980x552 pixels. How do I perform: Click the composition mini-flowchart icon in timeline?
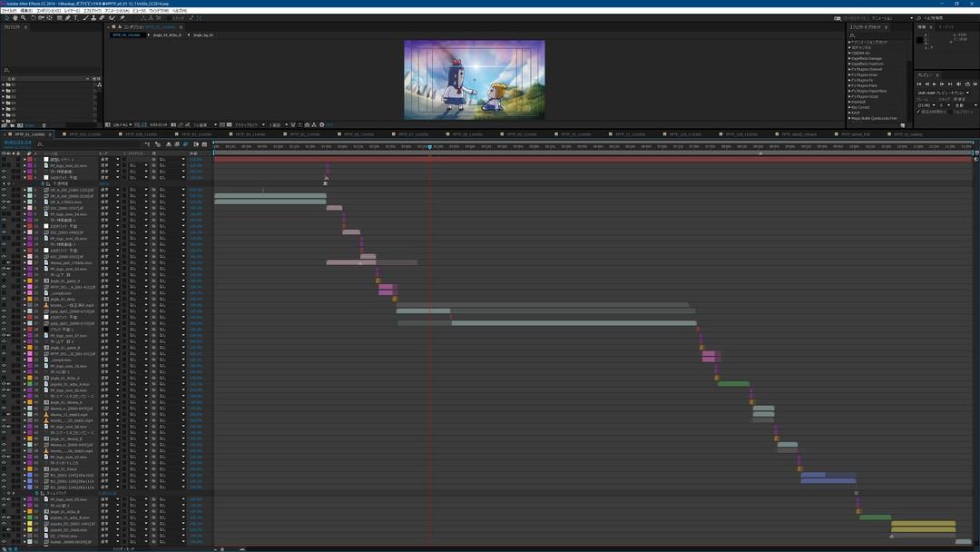(x=148, y=144)
